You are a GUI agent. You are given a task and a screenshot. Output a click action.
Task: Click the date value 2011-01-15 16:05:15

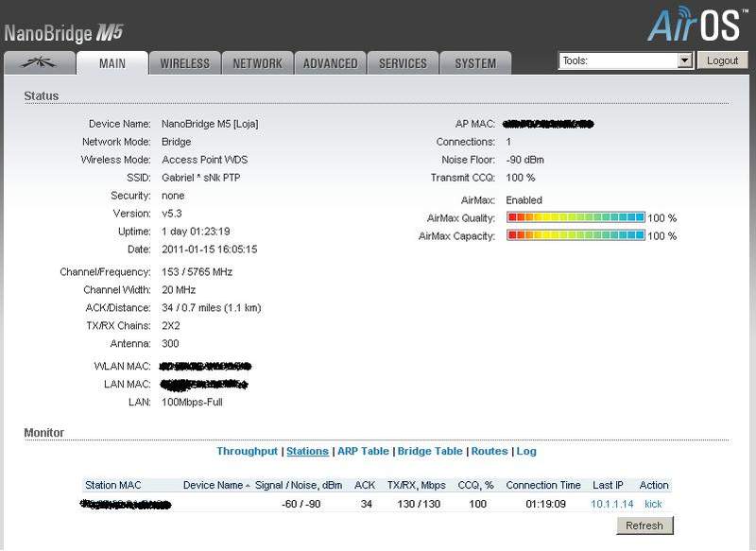click(x=210, y=250)
